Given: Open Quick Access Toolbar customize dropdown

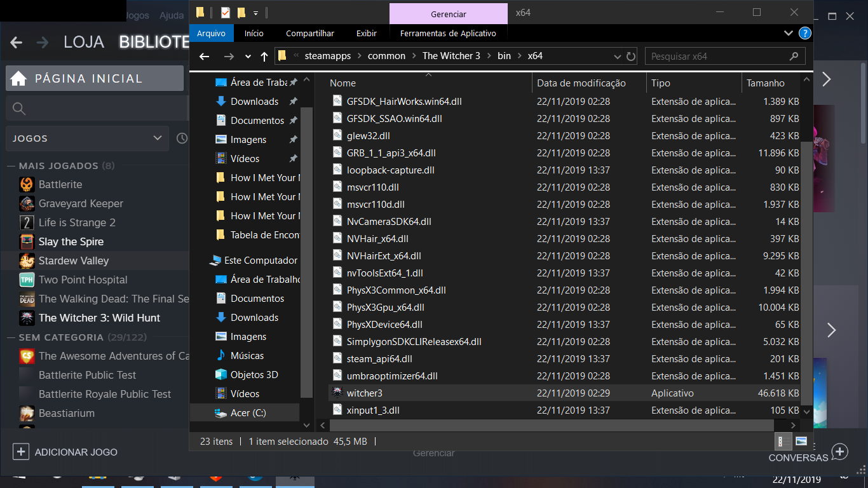Looking at the screenshot, I should tap(255, 13).
